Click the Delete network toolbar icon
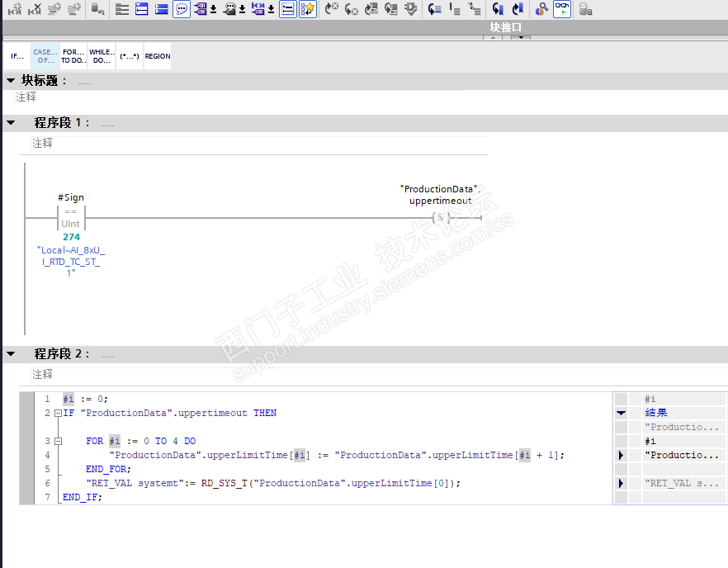The width and height of the screenshot is (728, 568). (35, 9)
